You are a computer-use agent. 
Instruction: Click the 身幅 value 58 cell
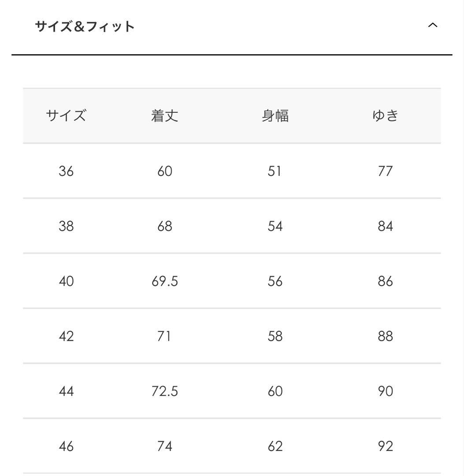275,336
